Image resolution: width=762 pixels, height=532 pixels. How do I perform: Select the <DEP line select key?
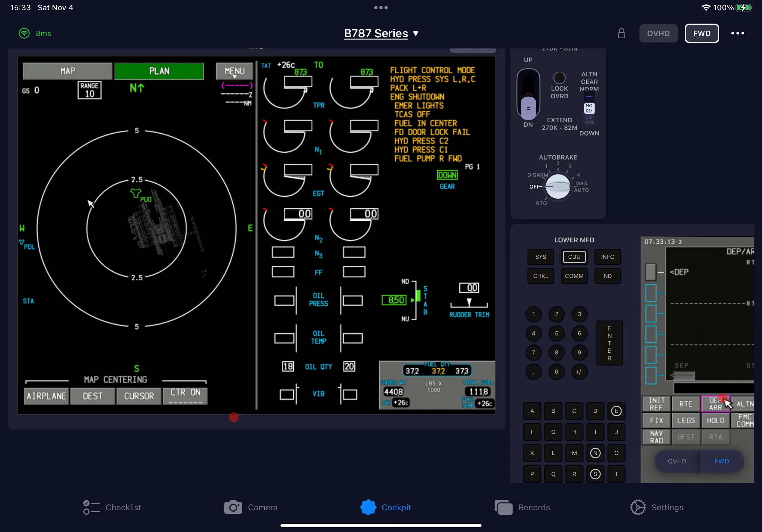pos(651,272)
